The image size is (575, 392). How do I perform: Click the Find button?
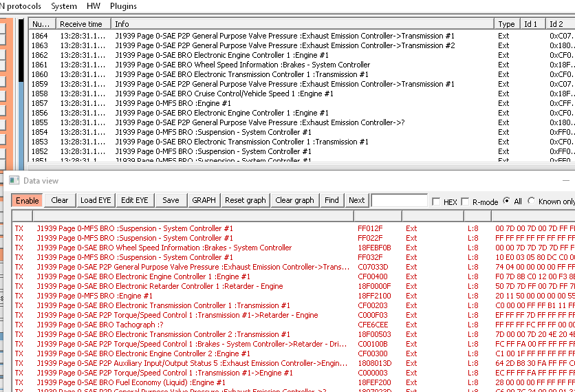332,200
